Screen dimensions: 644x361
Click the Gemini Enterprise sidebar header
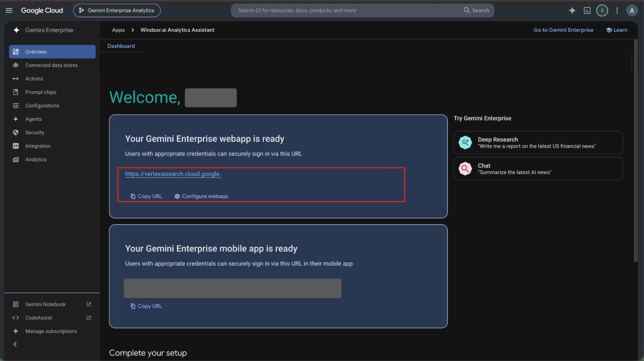(43, 30)
